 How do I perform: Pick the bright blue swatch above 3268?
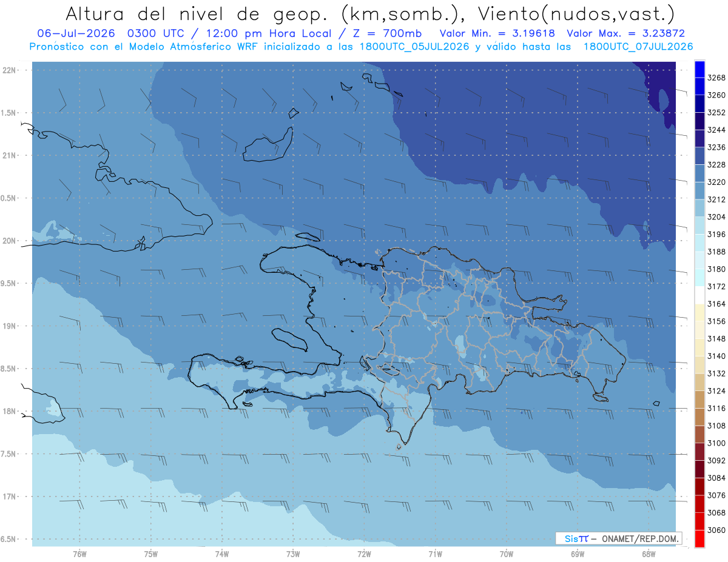coord(699,69)
